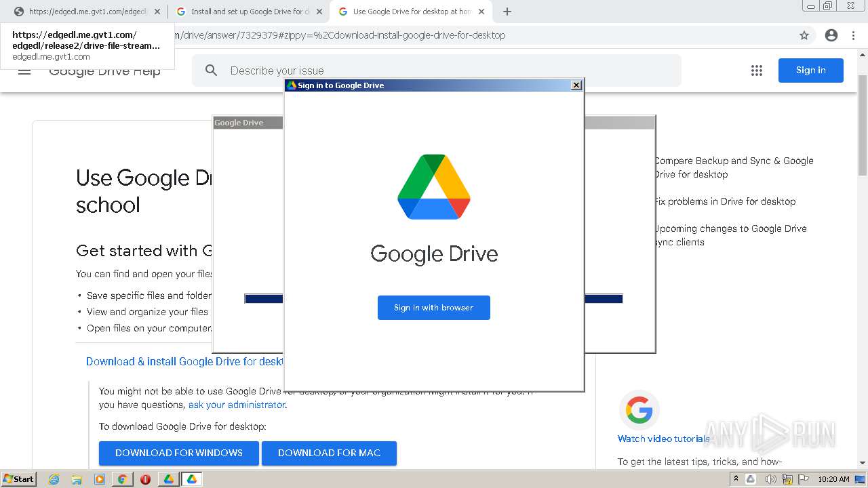Image resolution: width=868 pixels, height=488 pixels.
Task: Close the Sign in to Google Drive dialog
Action: coord(576,85)
